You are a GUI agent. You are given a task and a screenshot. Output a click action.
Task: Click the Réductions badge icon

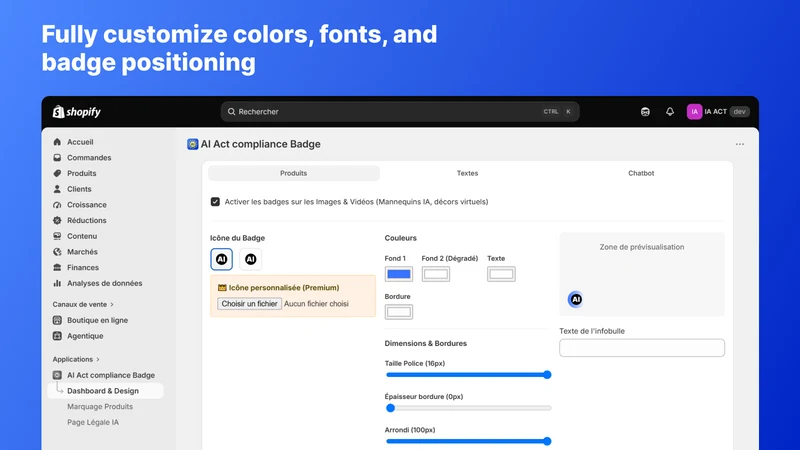point(57,220)
